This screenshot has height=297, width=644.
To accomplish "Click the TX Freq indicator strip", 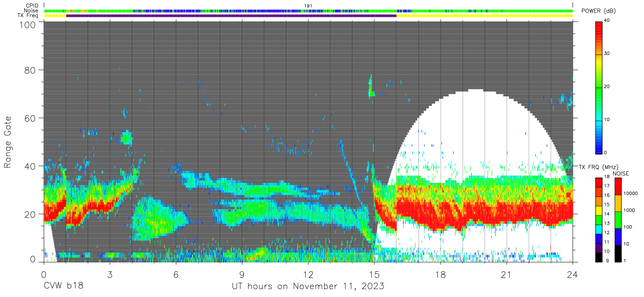I will click(308, 16).
